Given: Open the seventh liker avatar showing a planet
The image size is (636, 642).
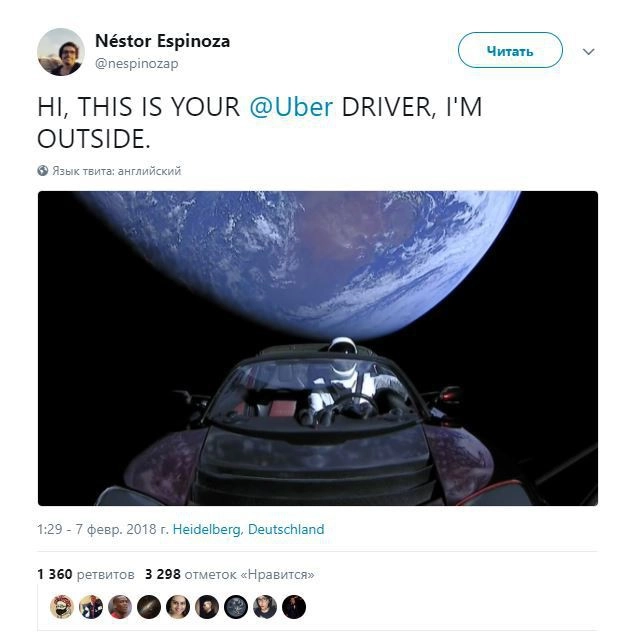Looking at the screenshot, I should click(x=236, y=606).
